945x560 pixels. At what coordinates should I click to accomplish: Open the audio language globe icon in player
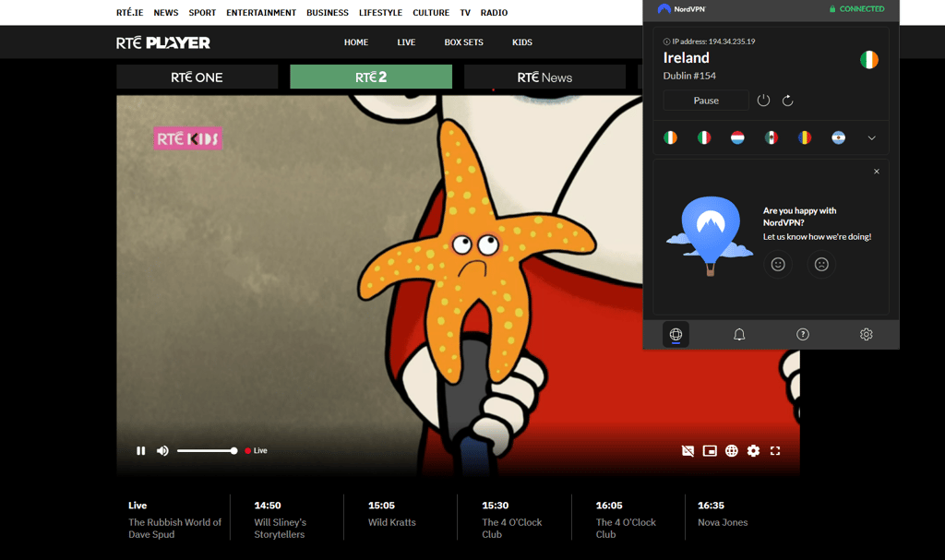pyautogui.click(x=732, y=451)
